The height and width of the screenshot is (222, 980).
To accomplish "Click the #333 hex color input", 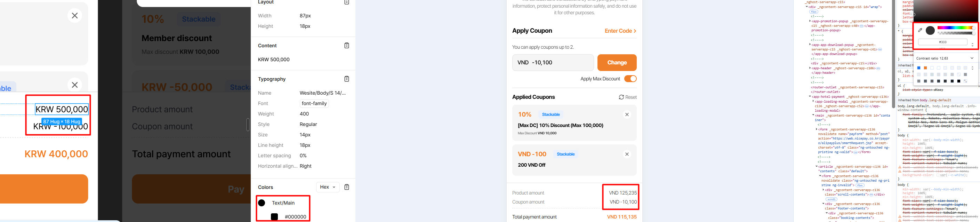I will (x=942, y=42).
